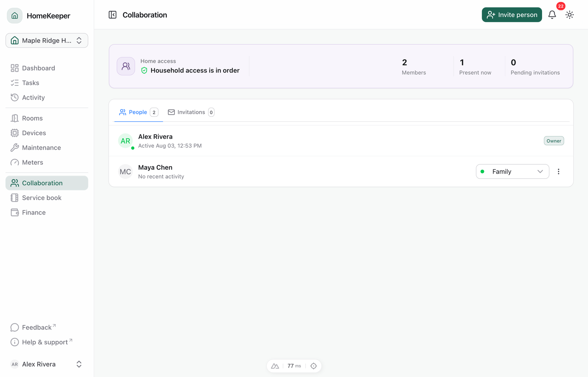Image resolution: width=588 pixels, height=377 pixels.
Task: Click the Members count stat
Action: [414, 67]
